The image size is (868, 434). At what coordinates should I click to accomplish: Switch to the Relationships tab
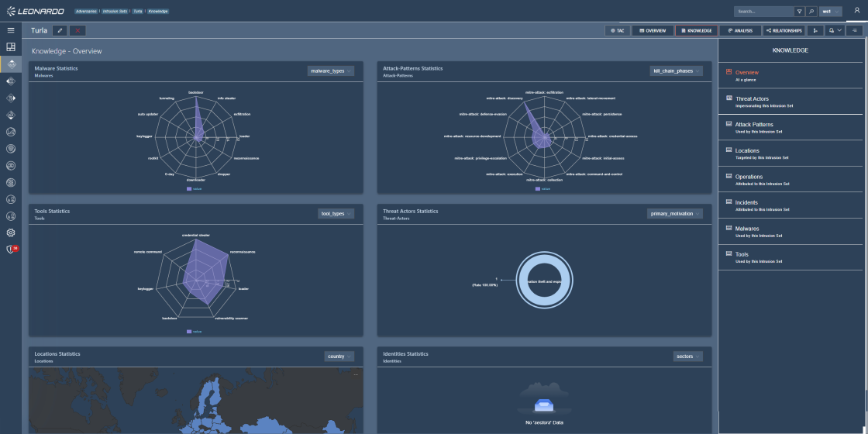pyautogui.click(x=784, y=30)
